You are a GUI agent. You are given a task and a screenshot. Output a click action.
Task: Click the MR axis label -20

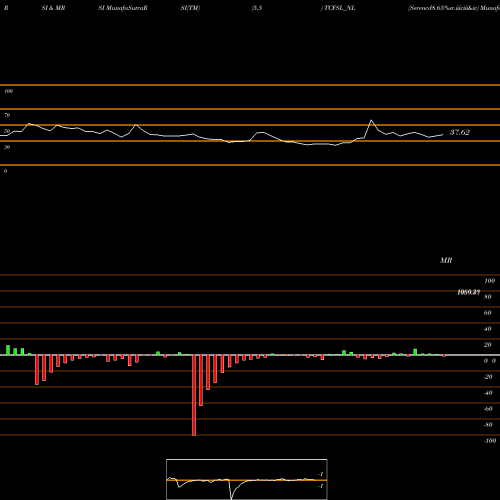coord(488,377)
